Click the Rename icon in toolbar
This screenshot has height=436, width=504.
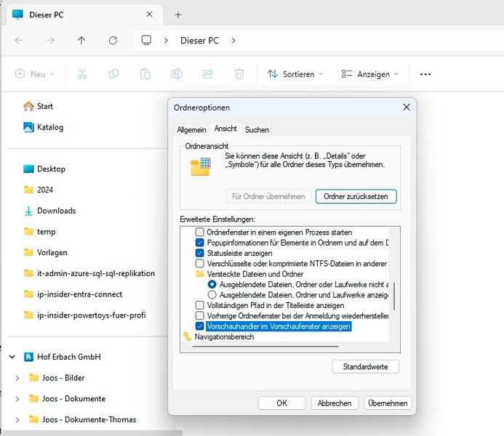pos(176,74)
